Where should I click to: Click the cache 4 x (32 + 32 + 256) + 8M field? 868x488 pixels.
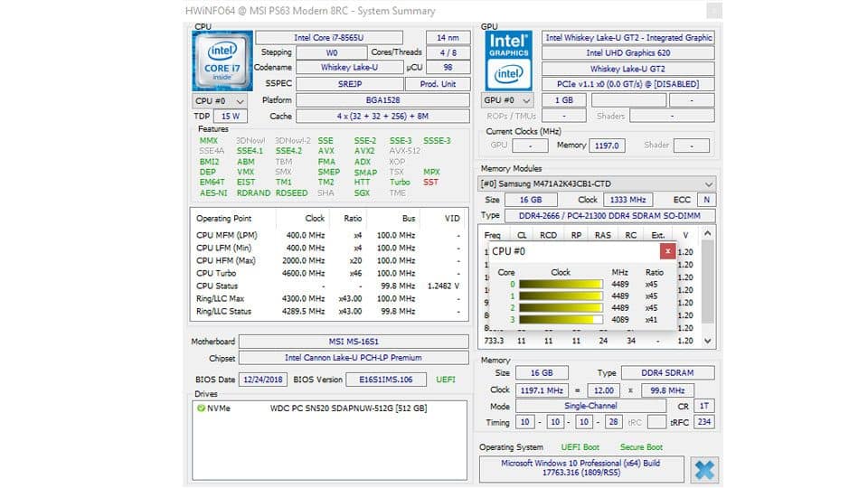tap(383, 117)
